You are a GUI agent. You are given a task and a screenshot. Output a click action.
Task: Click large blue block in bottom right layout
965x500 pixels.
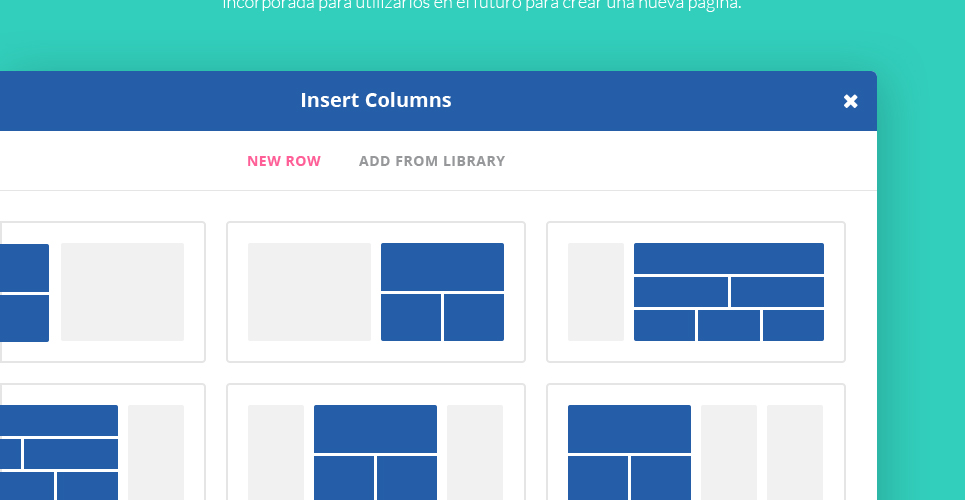(630, 429)
